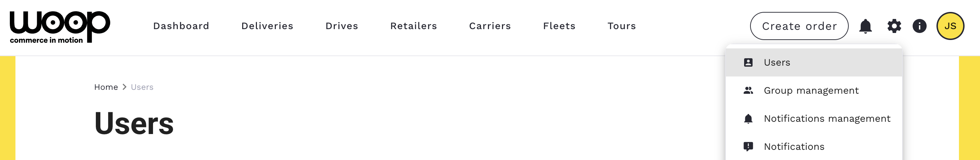
Task: Follow the Home breadcrumb link
Action: pos(106,87)
